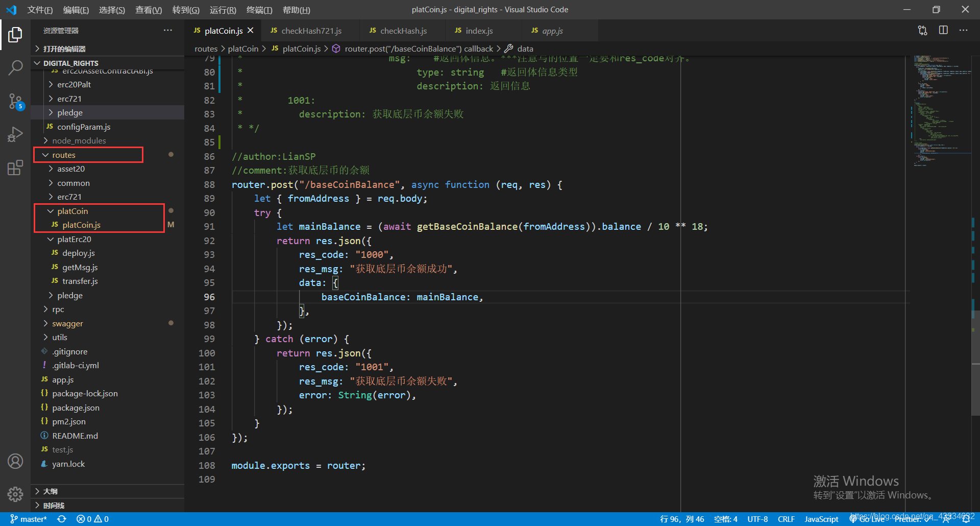Open getMsg.js file

(x=107, y=267)
